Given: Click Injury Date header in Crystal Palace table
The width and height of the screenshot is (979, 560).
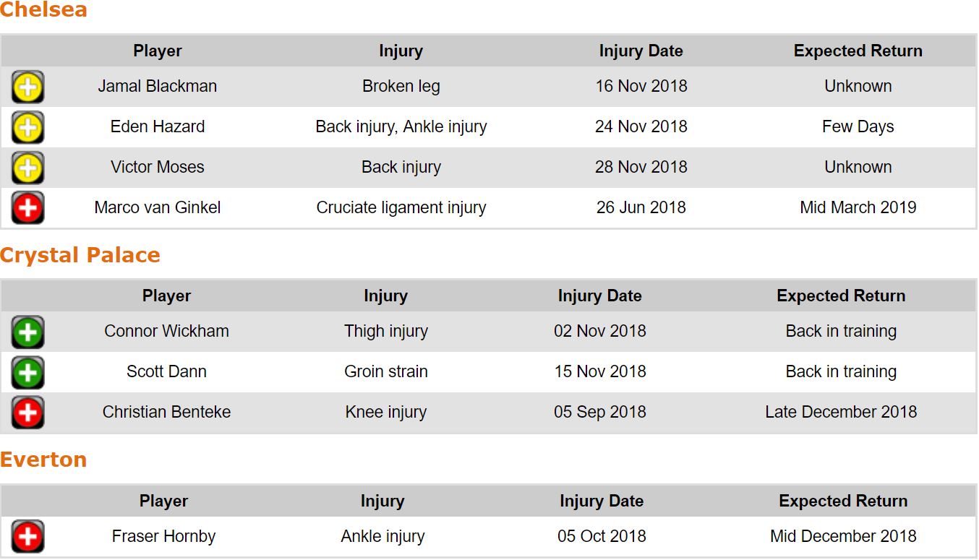Looking at the screenshot, I should coord(599,296).
